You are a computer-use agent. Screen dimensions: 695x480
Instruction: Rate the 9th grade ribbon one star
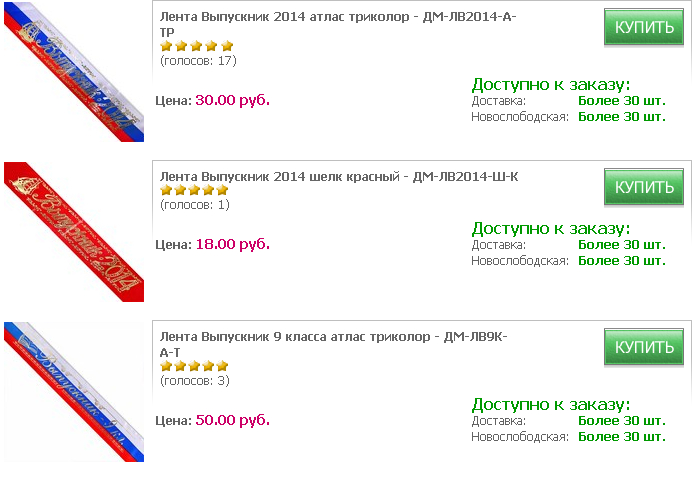pyautogui.click(x=166, y=366)
